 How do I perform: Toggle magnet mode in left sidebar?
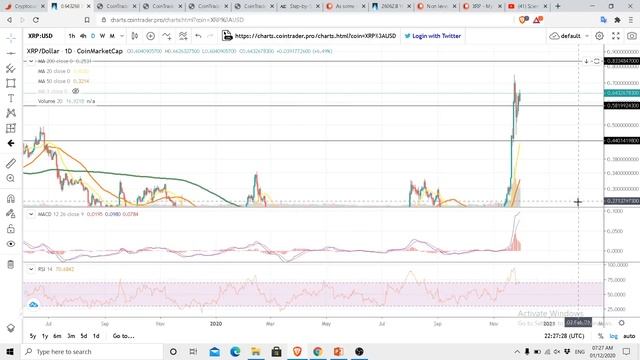11,198
